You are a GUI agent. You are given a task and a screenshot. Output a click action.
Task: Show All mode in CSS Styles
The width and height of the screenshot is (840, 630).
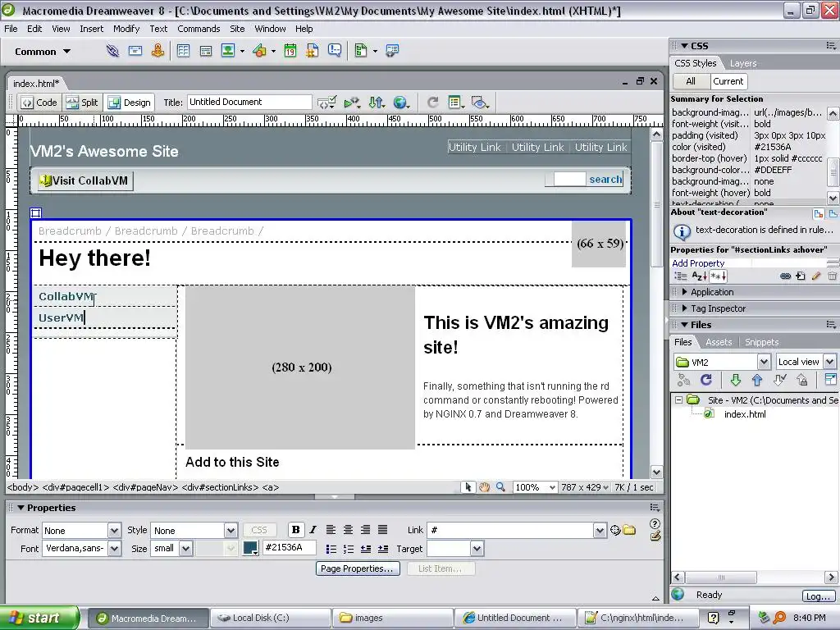(691, 81)
